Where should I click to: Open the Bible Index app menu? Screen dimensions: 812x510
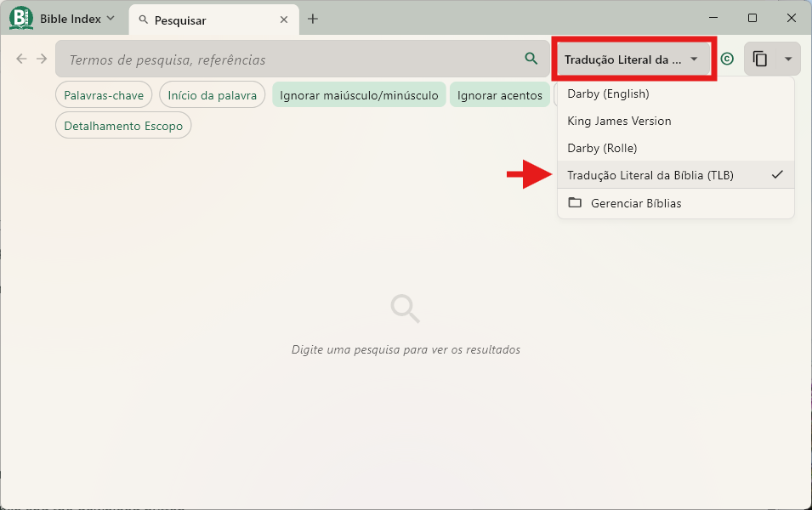coord(77,19)
